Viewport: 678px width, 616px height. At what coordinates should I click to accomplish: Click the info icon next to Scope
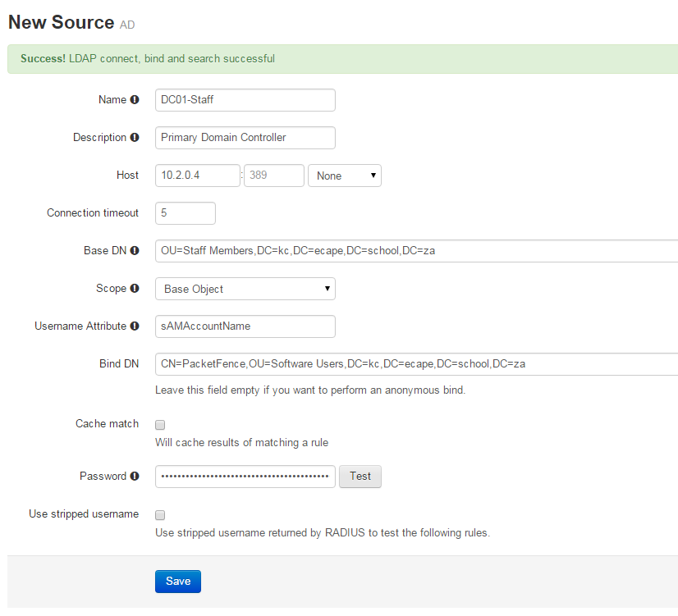point(135,289)
